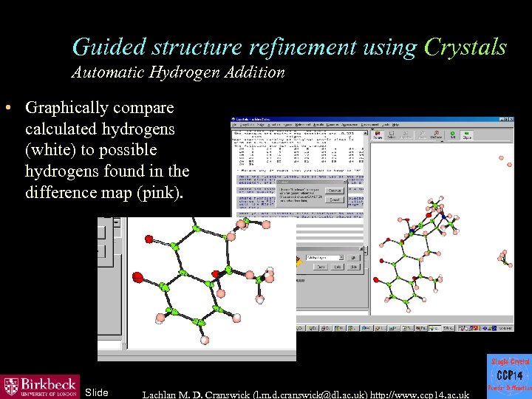Click the Help button in guide panel
Viewport: 532px width, 399px height.
[338, 267]
